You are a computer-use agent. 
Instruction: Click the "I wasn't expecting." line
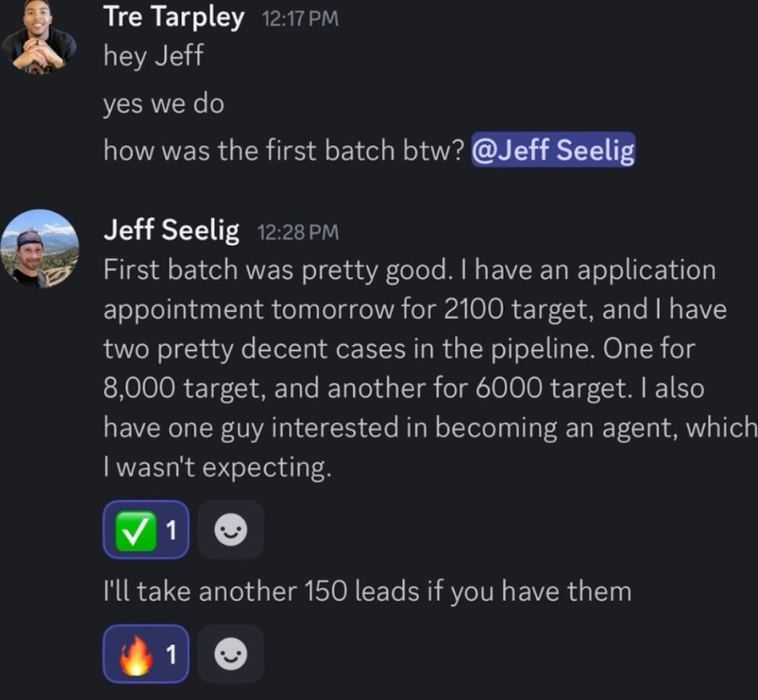point(217,467)
